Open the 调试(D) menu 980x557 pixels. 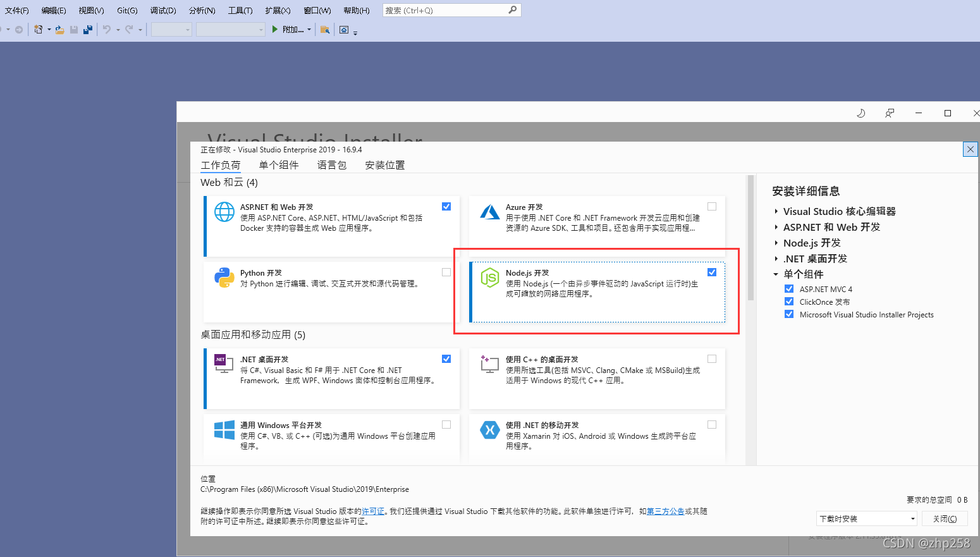(x=163, y=10)
